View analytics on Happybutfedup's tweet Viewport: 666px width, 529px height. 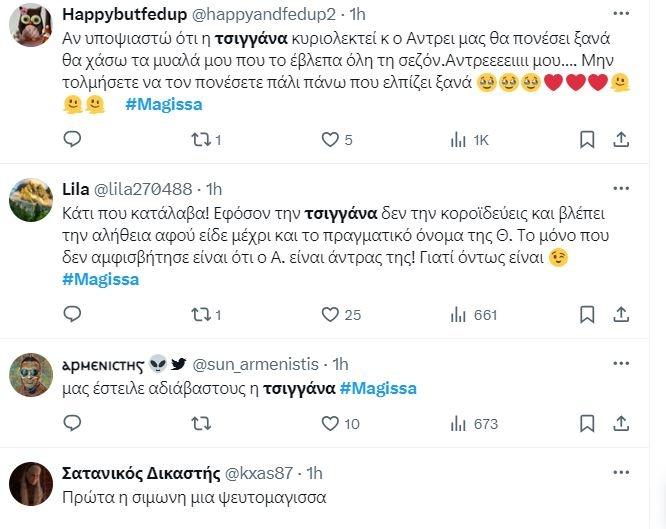[x=458, y=139]
